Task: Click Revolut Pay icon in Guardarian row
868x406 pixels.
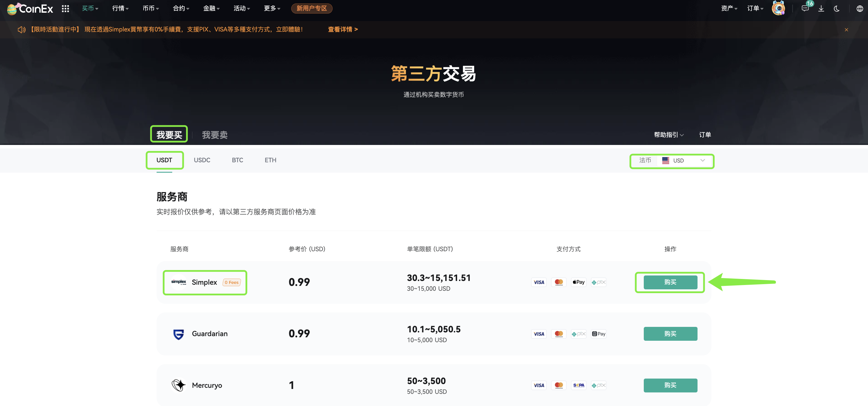Action: point(598,334)
